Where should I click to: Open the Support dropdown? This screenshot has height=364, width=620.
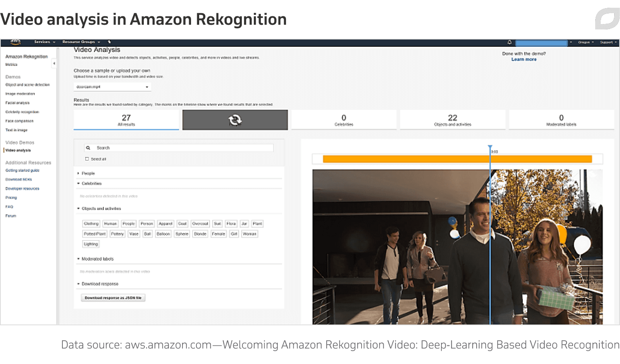pyautogui.click(x=608, y=42)
